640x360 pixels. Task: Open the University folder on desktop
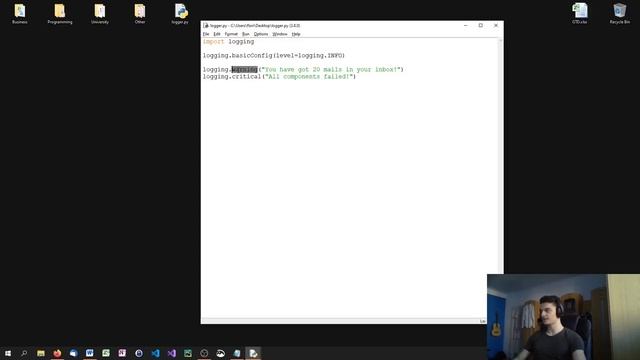click(100, 13)
